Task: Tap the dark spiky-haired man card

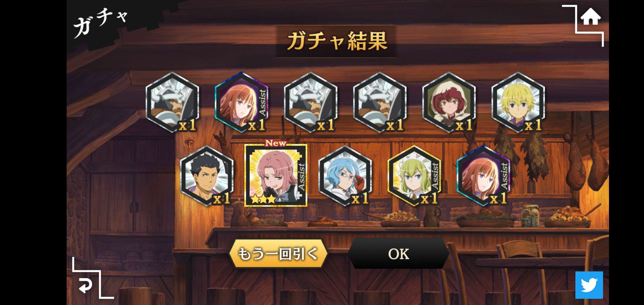Action: [207, 176]
